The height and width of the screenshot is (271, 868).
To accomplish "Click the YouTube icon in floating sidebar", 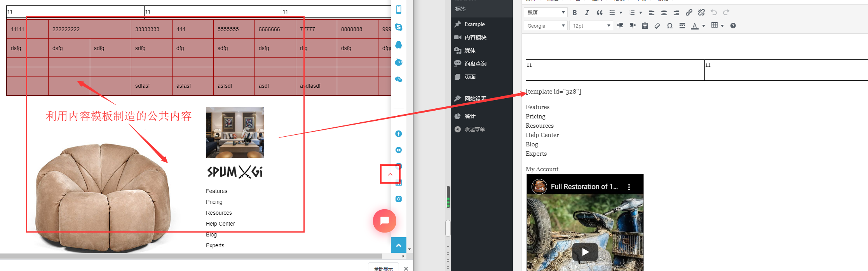I will point(399,150).
